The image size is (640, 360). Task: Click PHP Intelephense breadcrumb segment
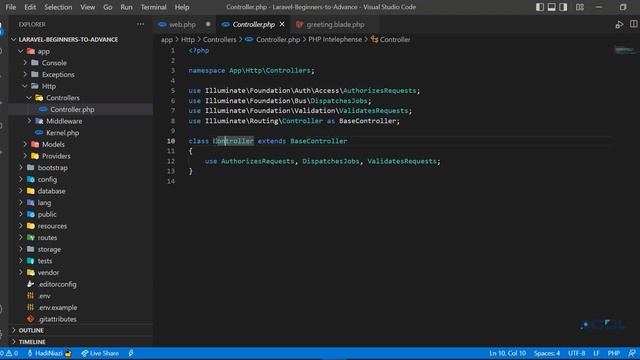[x=335, y=40]
